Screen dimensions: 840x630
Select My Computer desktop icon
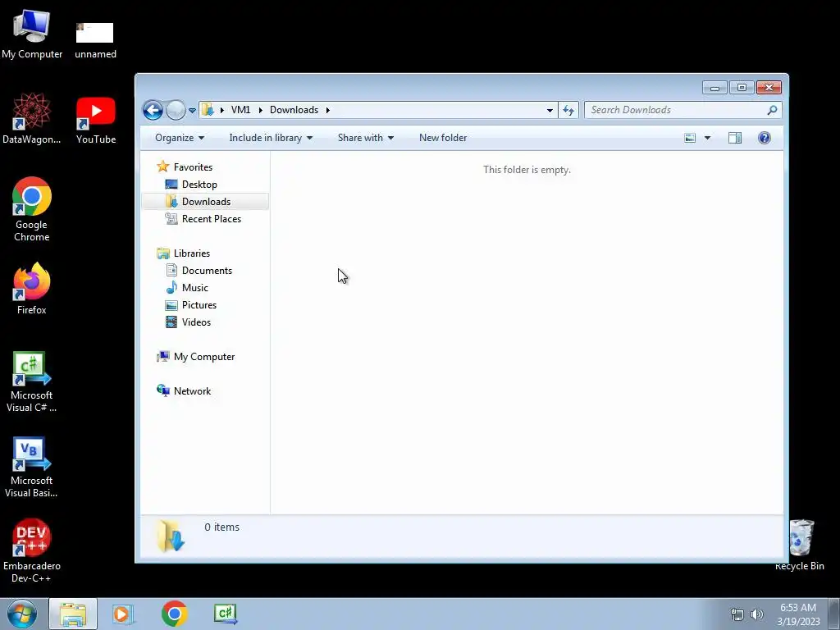pos(32,34)
